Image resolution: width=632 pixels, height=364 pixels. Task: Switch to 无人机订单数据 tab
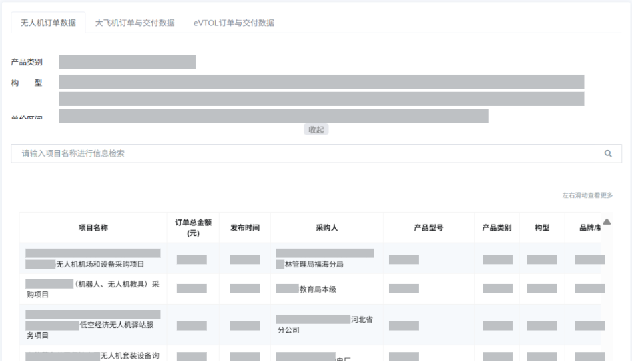pyautogui.click(x=48, y=23)
